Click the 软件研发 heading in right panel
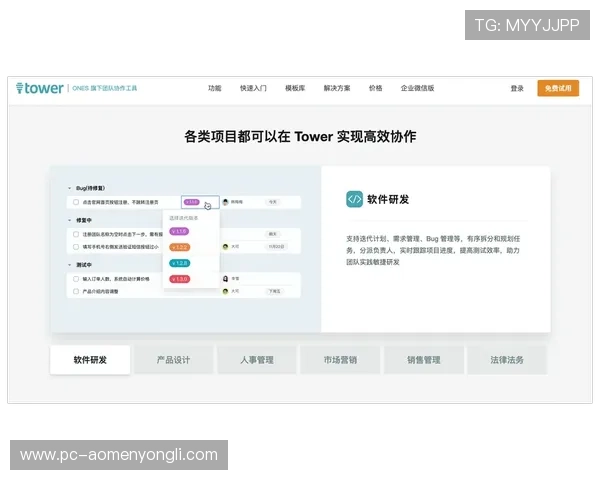Screen dimensions: 600x480 [x=388, y=199]
